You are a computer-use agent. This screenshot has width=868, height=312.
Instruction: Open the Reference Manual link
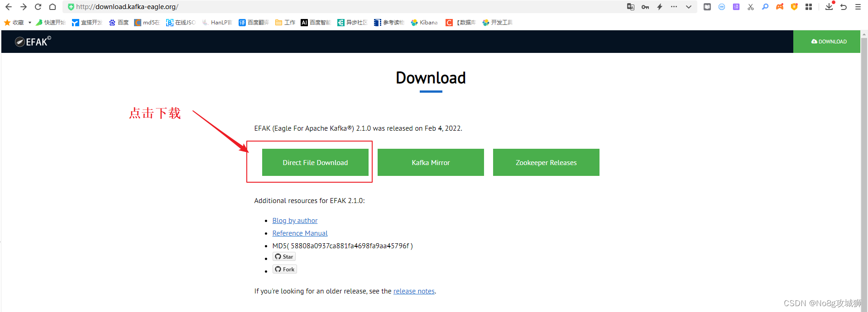pos(300,233)
